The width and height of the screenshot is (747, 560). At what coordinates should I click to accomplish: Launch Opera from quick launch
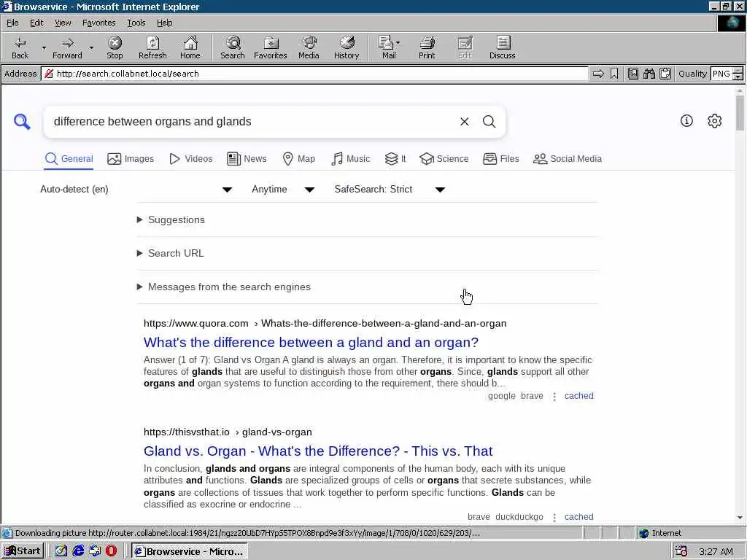[112, 551]
